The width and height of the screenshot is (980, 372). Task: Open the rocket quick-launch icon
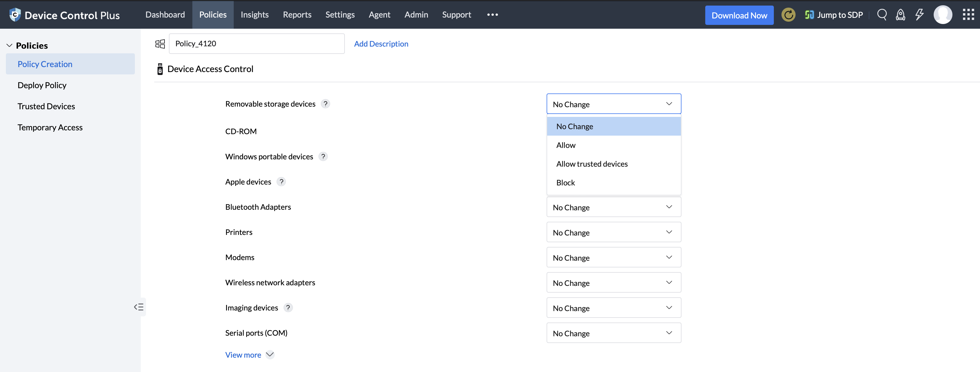click(x=901, y=15)
